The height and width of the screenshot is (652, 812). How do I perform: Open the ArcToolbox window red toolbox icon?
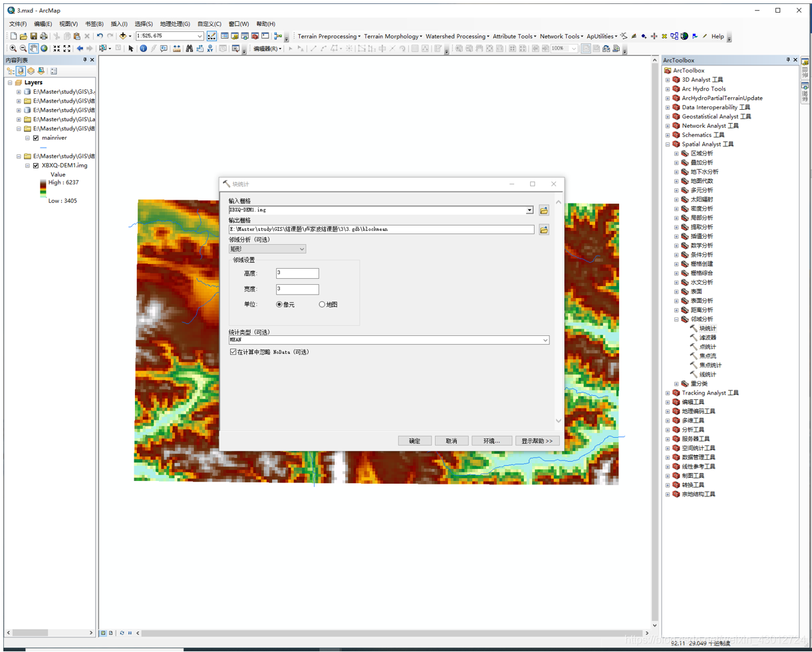click(x=255, y=36)
